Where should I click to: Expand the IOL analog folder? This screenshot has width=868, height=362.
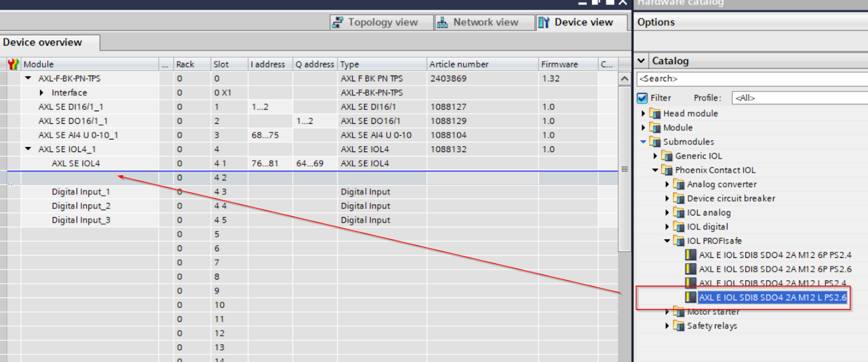[667, 213]
